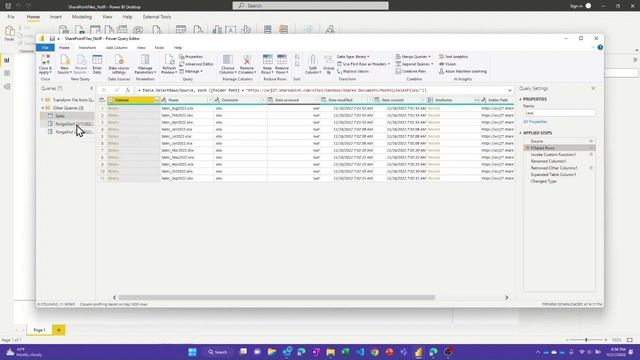
Task: Cancel formula edit with the X icon
Action: [104, 90]
